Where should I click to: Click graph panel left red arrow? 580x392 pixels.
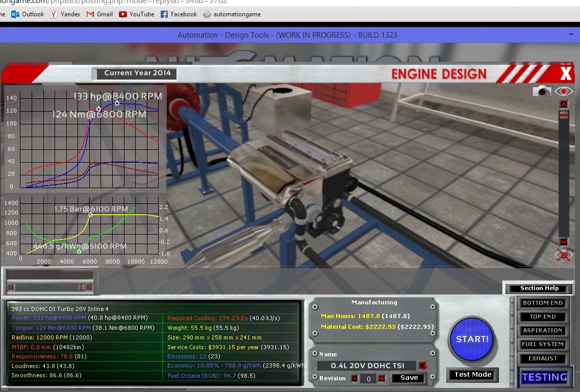point(11,287)
